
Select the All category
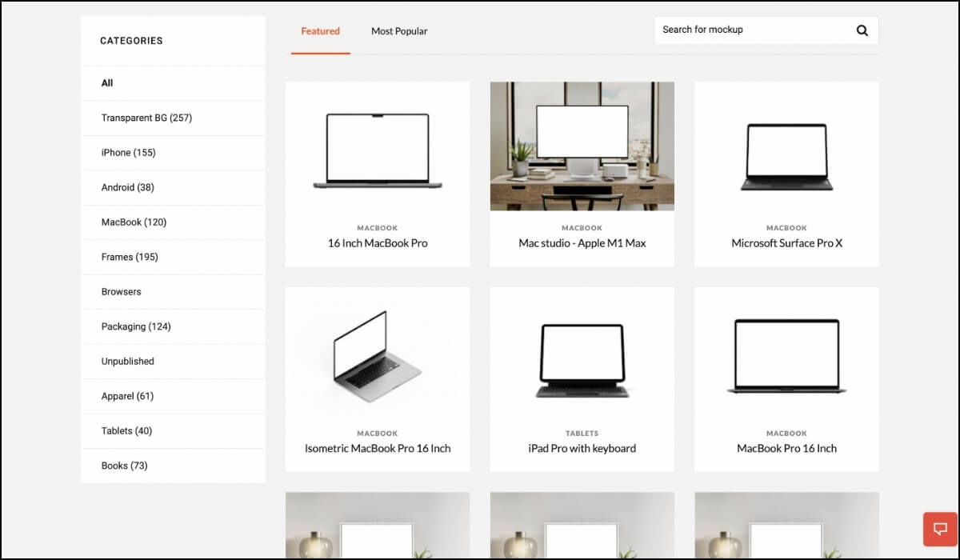(173, 83)
